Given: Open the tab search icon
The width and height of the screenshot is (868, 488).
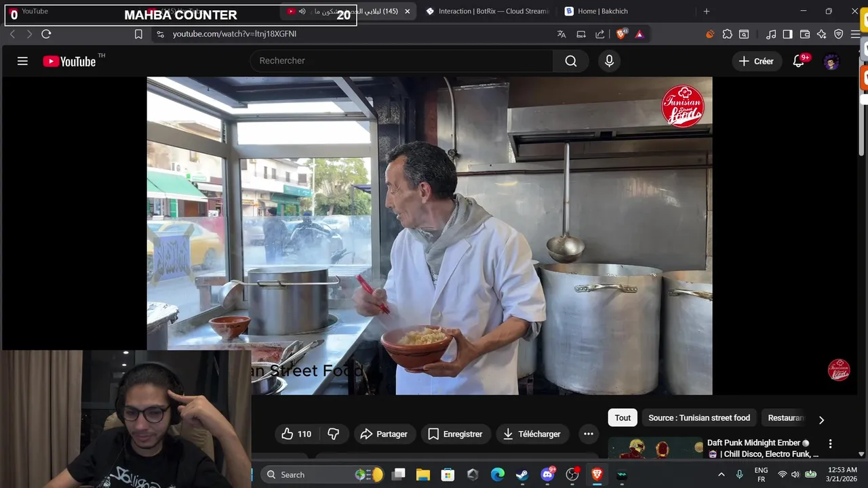Looking at the screenshot, I should (744, 34).
